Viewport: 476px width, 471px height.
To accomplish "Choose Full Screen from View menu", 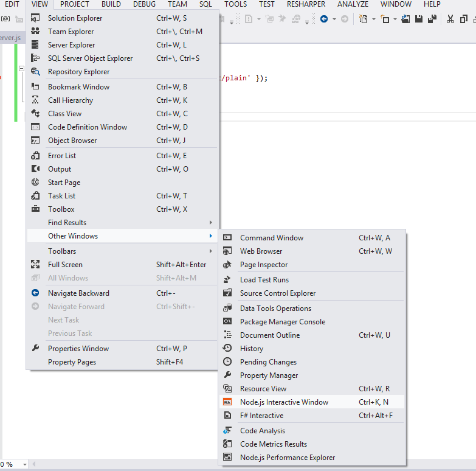I will [65, 265].
